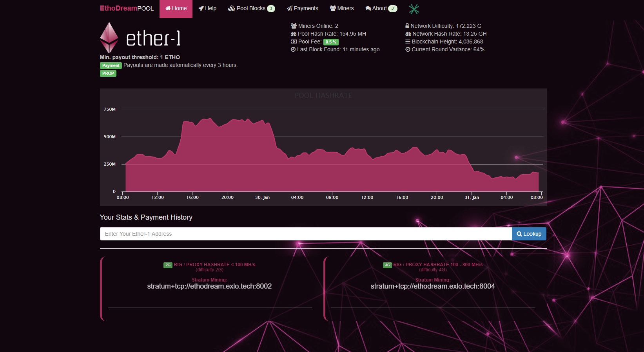
Task: Click the Miners Online users icon
Action: [294, 26]
